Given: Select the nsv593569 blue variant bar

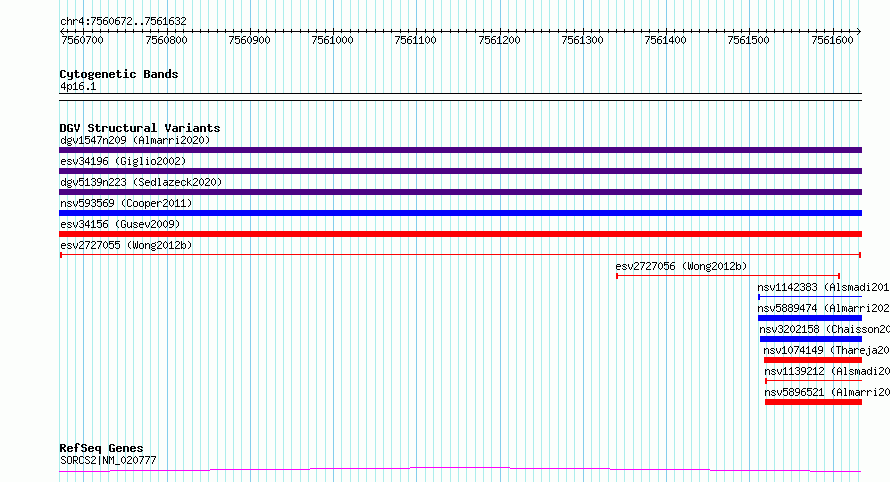Looking at the screenshot, I should click(x=460, y=213).
